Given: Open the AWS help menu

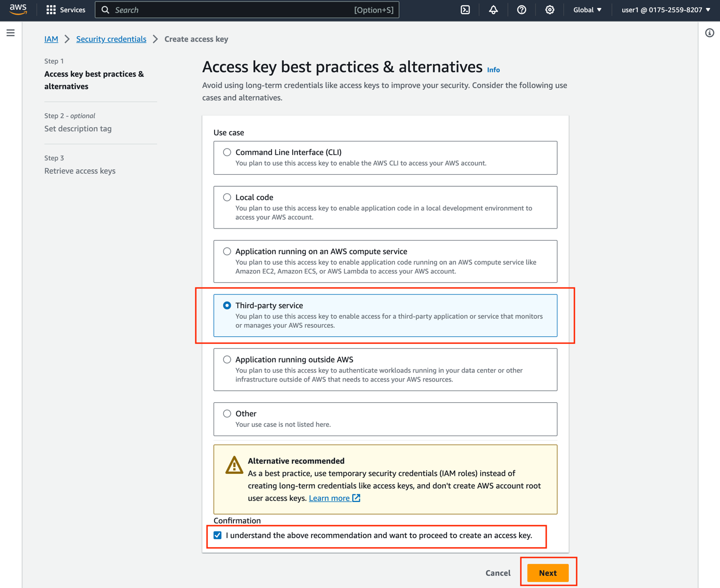Looking at the screenshot, I should (x=521, y=10).
